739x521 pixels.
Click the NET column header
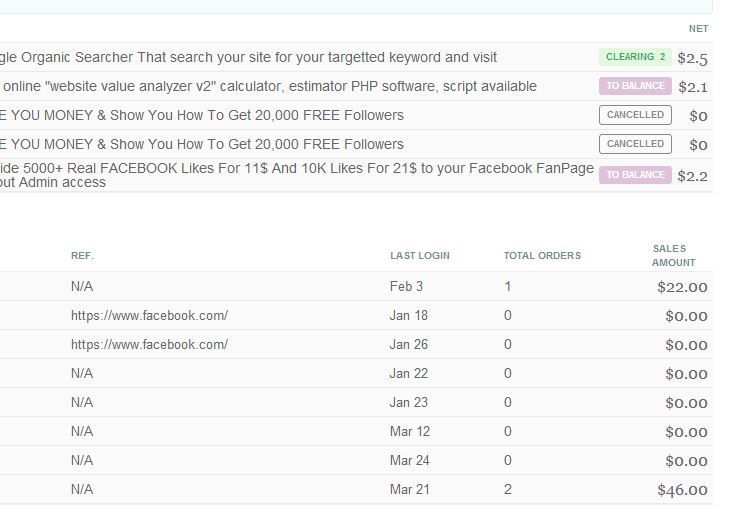(x=698, y=29)
